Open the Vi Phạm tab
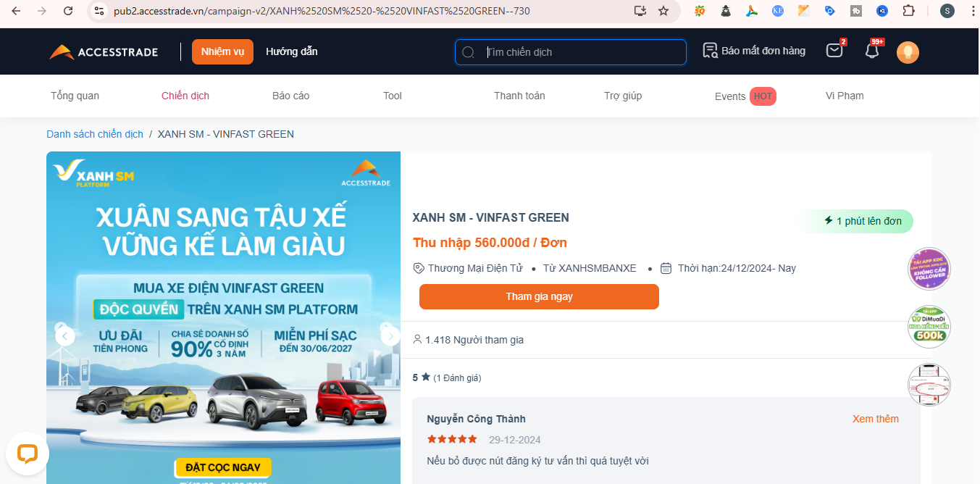This screenshot has width=980, height=484. click(x=845, y=96)
